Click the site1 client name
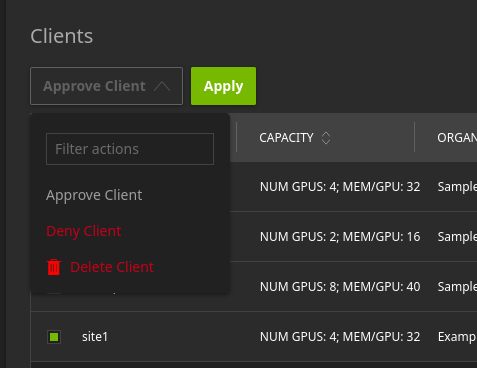The height and width of the screenshot is (368, 477). 95,337
